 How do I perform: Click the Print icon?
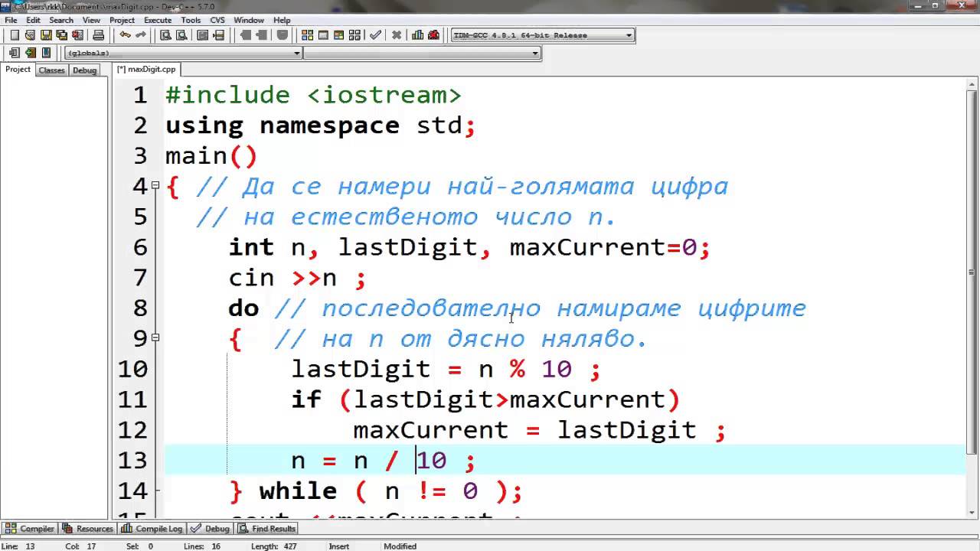(98, 35)
